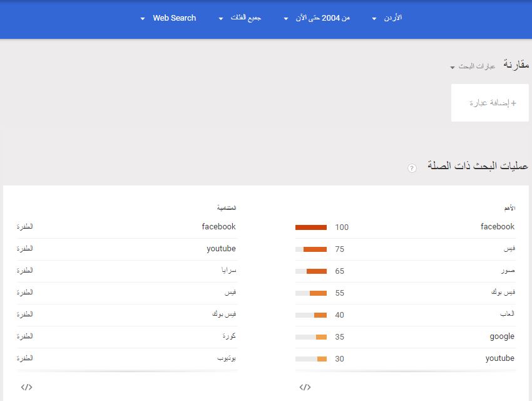
Task: Open يوتيوب in the rising searches list
Action: tap(227, 358)
